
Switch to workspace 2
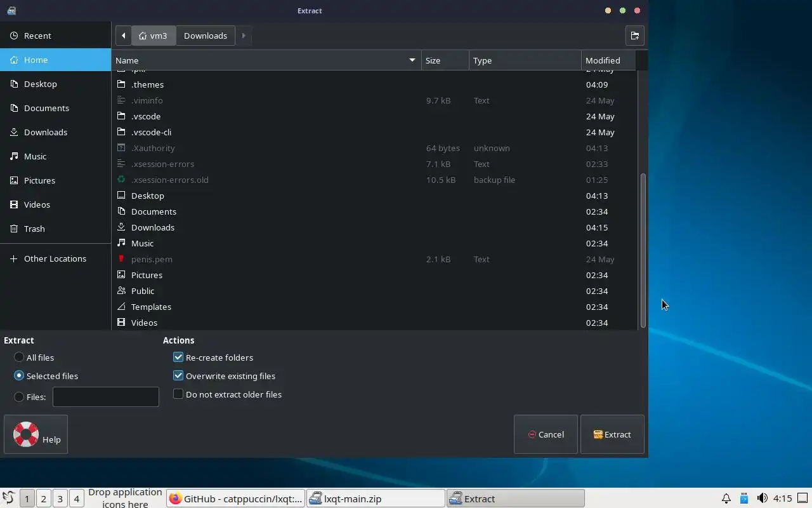coord(43,498)
